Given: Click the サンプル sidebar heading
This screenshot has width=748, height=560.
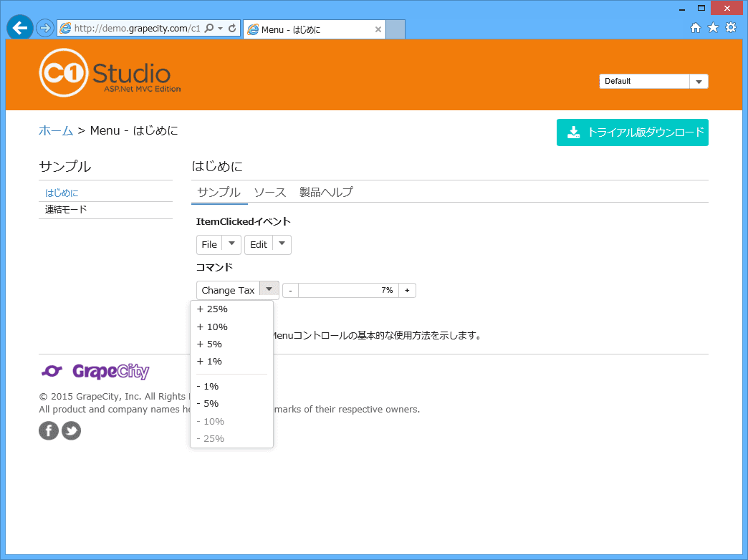Looking at the screenshot, I should click(x=65, y=166).
